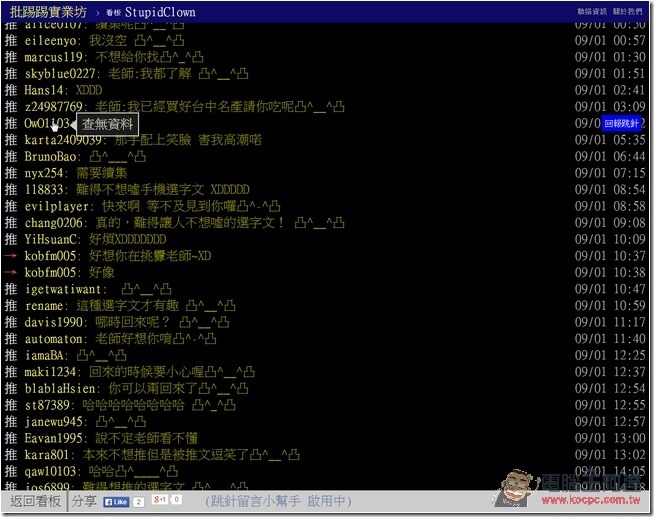Click username eileenyo
The image size is (654, 517).
[x=50, y=40]
